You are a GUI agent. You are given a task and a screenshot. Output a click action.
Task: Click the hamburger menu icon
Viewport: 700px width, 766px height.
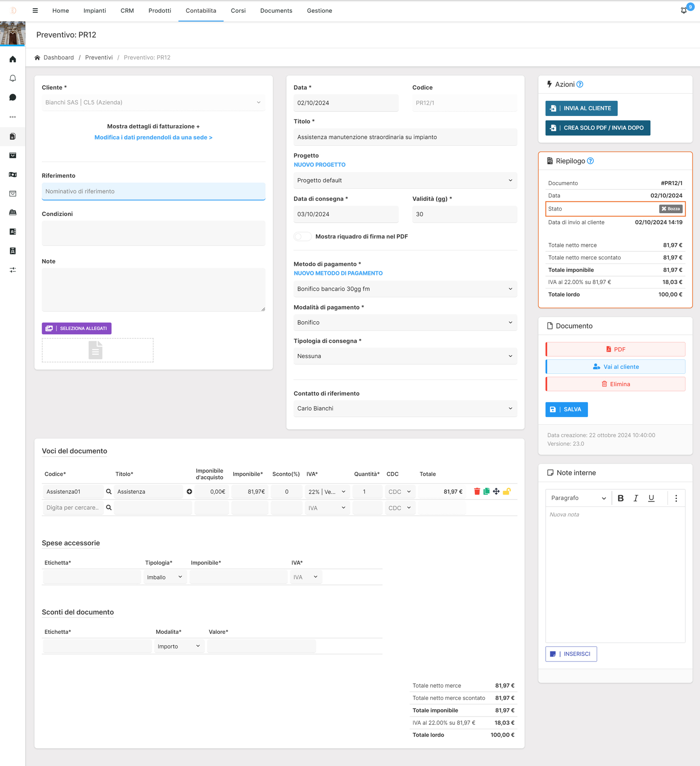pos(35,11)
